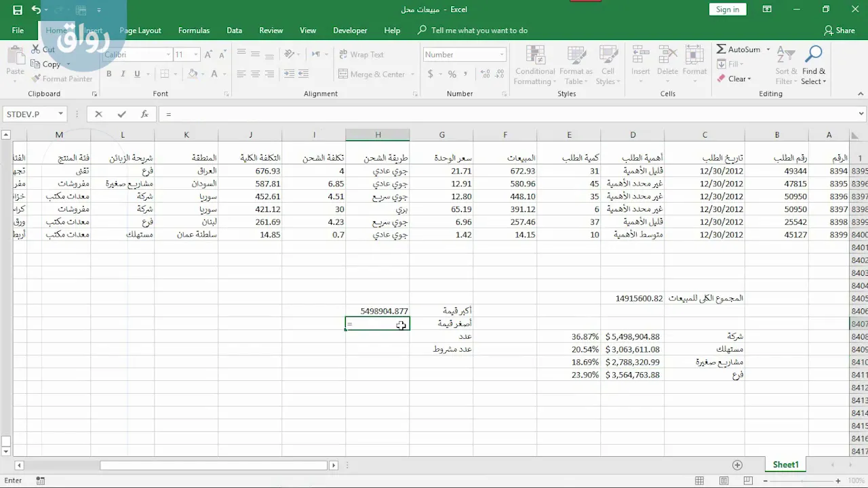This screenshot has height=488, width=868.
Task: Expand the Name Box STDEV.P dropdown
Action: click(60, 115)
